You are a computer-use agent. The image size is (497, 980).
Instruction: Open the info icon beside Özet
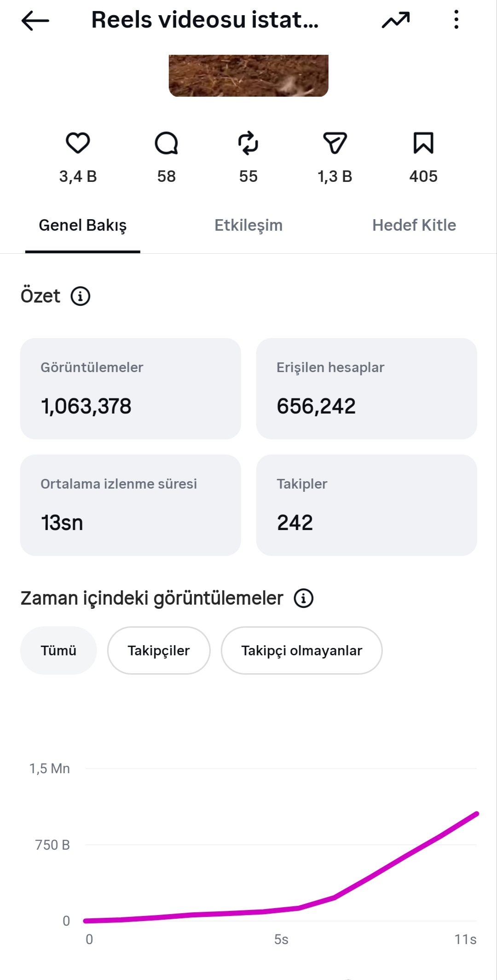81,296
